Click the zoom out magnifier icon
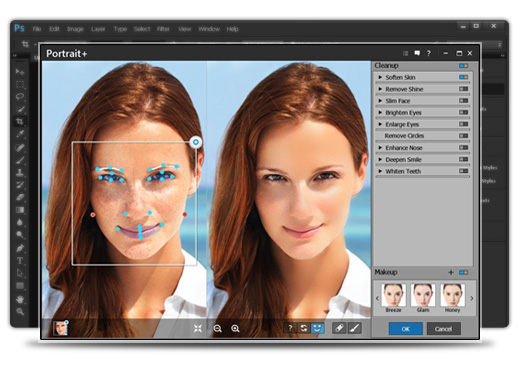 tap(218, 329)
